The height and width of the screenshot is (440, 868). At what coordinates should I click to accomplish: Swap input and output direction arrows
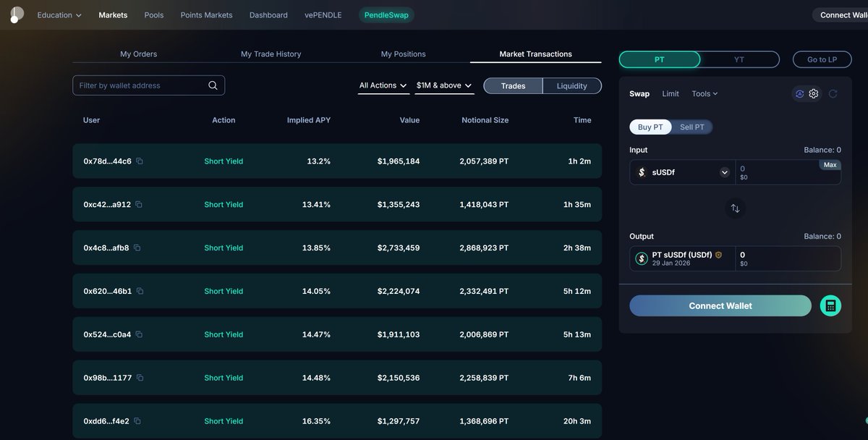tap(735, 208)
